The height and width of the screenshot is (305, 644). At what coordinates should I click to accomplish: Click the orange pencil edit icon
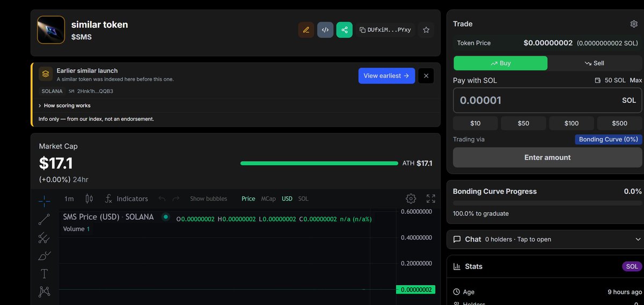click(306, 30)
